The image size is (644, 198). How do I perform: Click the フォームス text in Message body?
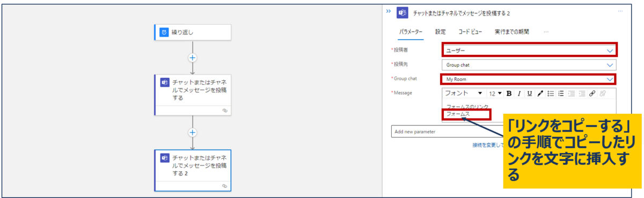458,114
